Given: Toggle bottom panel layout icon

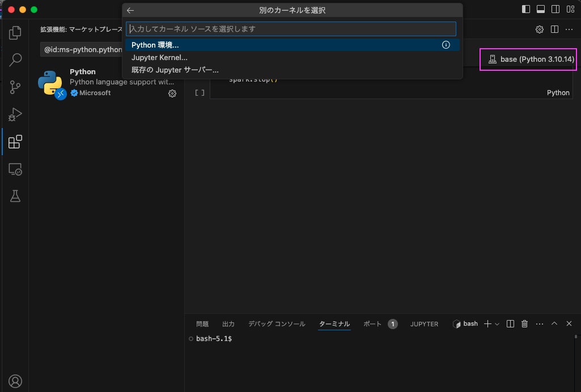Looking at the screenshot, I should [541, 9].
